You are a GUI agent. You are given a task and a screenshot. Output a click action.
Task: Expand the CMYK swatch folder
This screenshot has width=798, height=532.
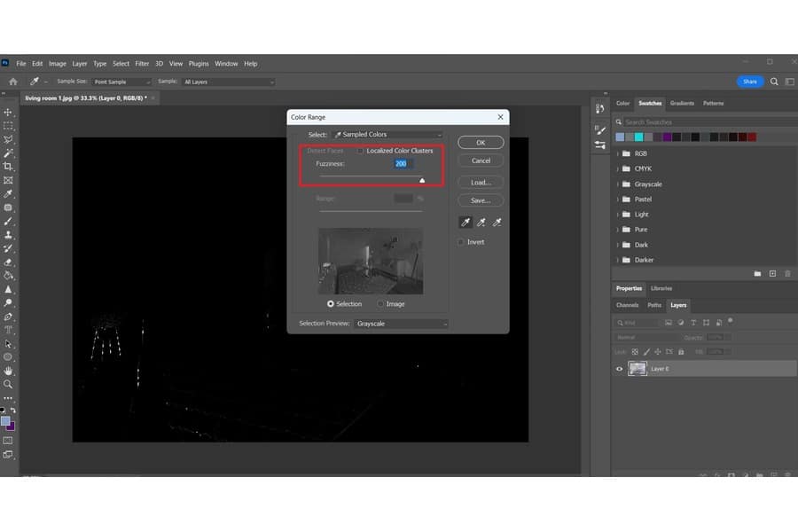click(x=618, y=169)
